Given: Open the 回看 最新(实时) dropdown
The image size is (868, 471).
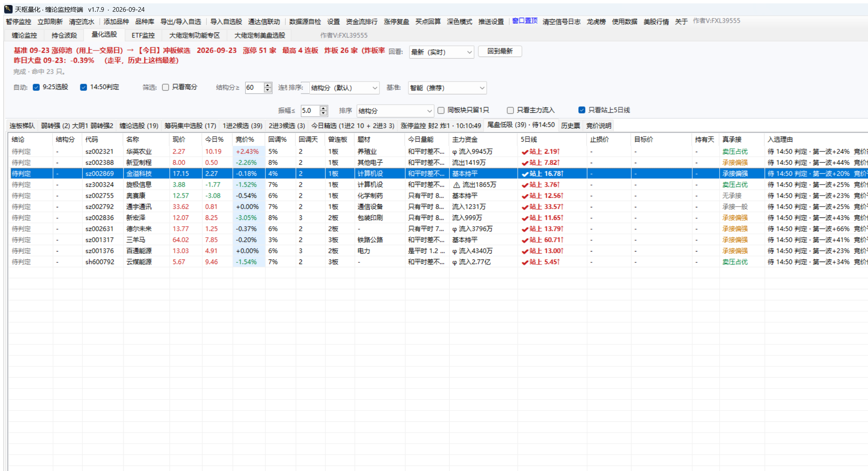Looking at the screenshot, I should click(442, 52).
